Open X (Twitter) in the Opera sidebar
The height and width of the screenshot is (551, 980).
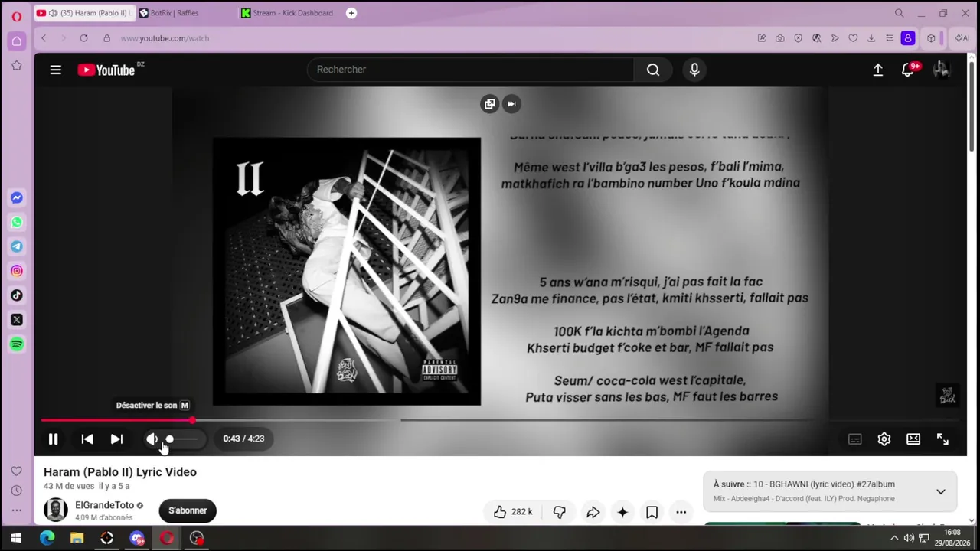pyautogui.click(x=16, y=320)
